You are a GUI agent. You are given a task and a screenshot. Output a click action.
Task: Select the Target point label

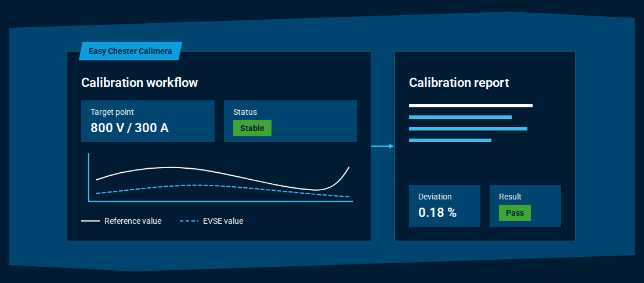pos(112,112)
